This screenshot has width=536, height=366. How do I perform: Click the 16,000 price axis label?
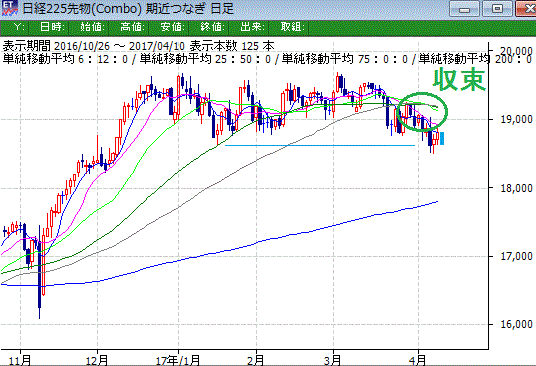pyautogui.click(x=516, y=324)
